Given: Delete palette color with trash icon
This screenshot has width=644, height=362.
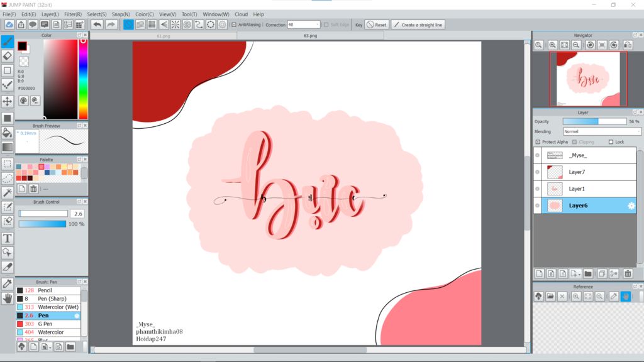Looking at the screenshot, I should pos(34,189).
